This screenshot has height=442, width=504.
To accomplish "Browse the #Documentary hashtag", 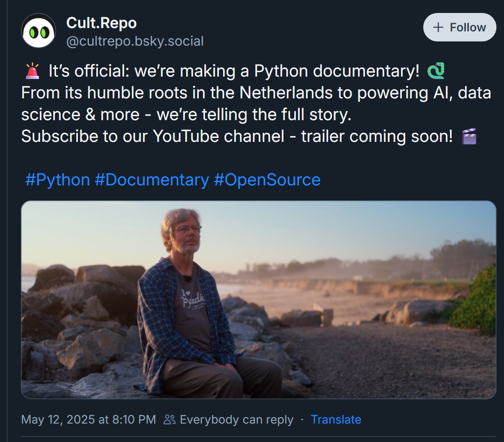I will [x=152, y=180].
